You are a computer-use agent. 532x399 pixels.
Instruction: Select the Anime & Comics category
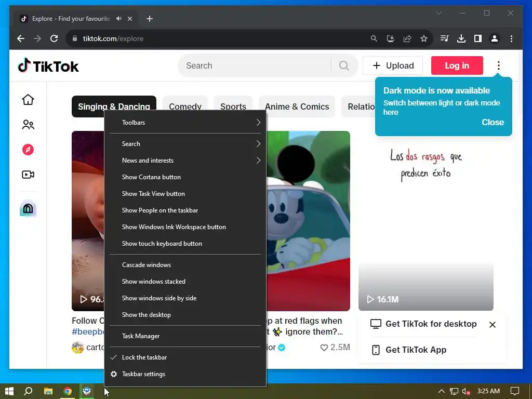[297, 107]
